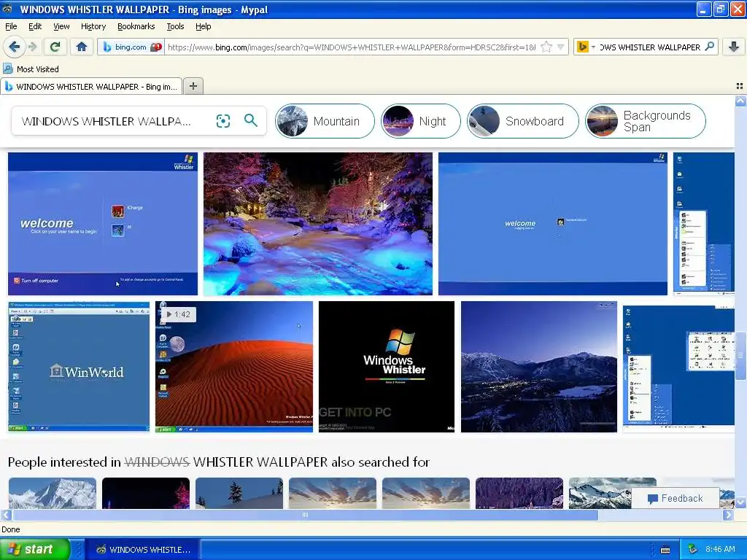This screenshot has height=560, width=747.
Task: Play the 1:42 red dune video result
Action: [234, 367]
